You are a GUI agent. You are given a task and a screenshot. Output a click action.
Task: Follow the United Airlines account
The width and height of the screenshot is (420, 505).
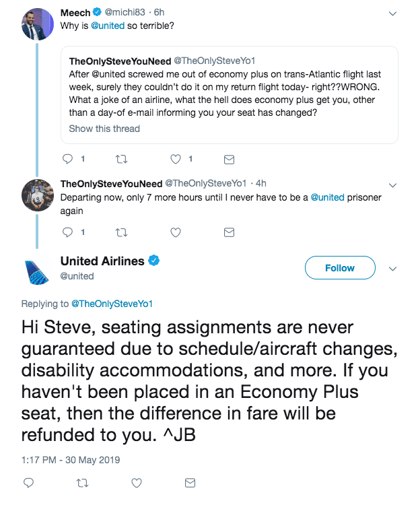(x=339, y=268)
